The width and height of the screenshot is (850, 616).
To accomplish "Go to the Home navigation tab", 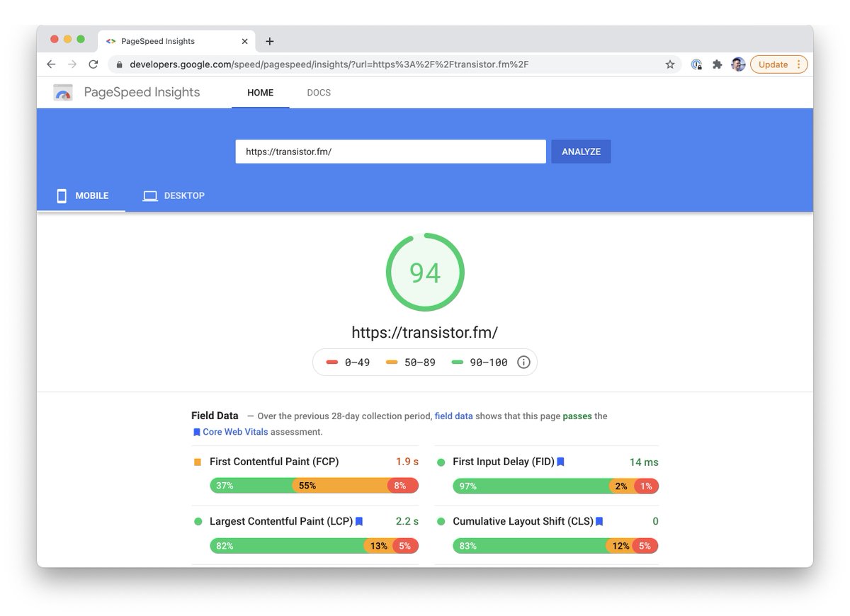I will [260, 93].
